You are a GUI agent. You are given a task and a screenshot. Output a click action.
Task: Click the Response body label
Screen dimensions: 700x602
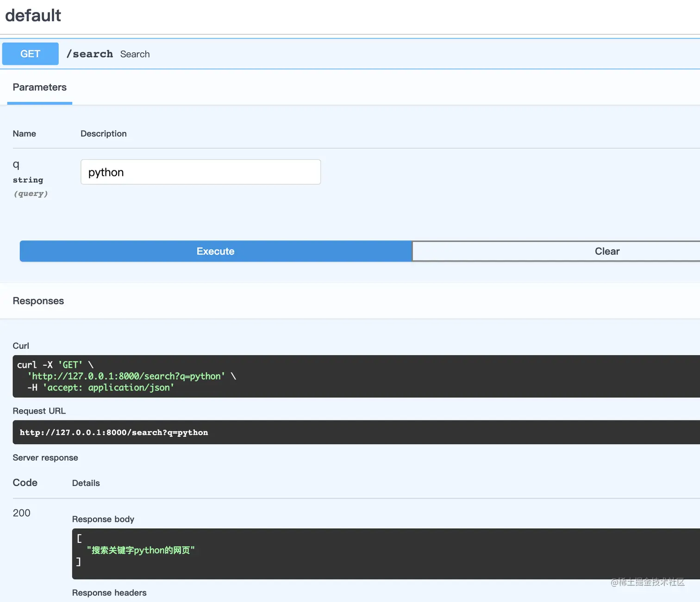(103, 519)
